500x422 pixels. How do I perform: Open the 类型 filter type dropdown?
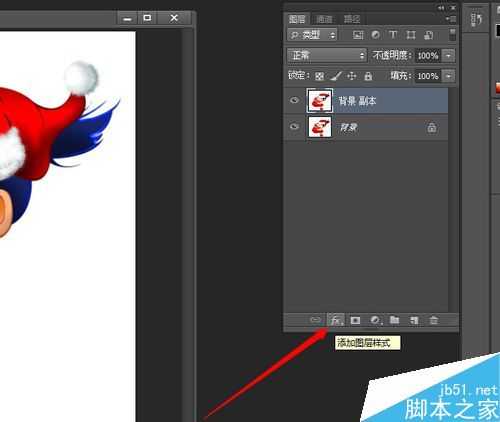[312, 35]
